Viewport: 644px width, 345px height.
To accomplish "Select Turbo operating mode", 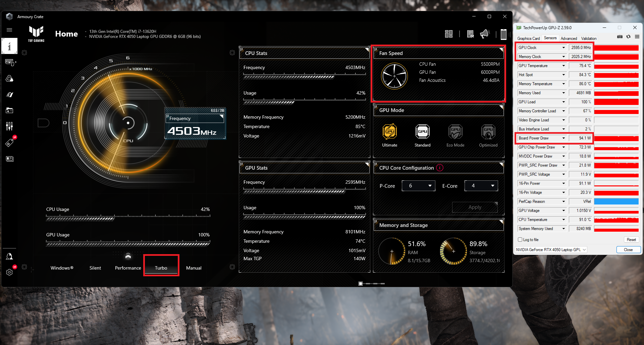I will (161, 268).
